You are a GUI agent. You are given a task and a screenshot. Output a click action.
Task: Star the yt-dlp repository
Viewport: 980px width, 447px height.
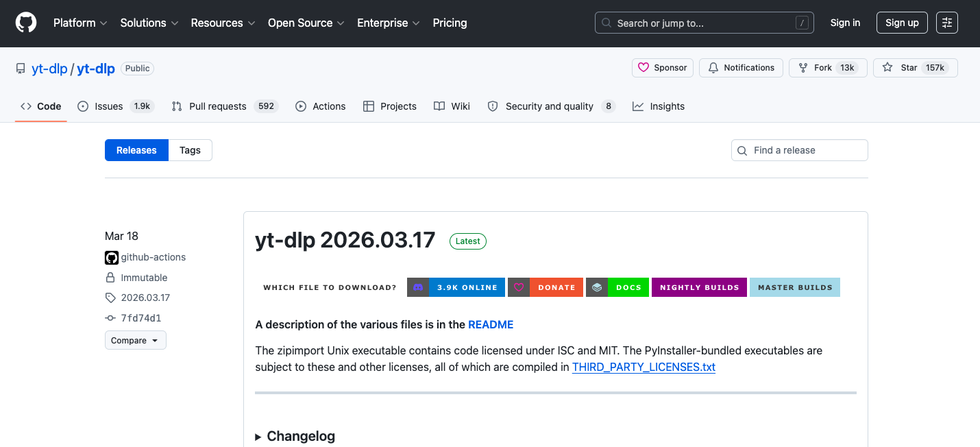915,68
